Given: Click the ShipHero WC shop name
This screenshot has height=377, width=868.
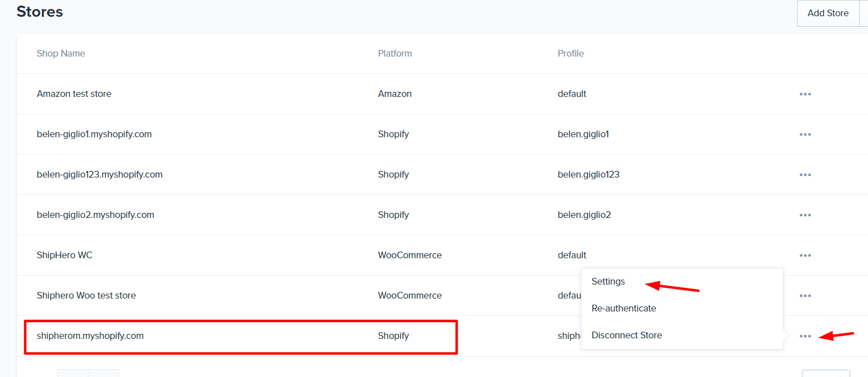Looking at the screenshot, I should (x=64, y=255).
